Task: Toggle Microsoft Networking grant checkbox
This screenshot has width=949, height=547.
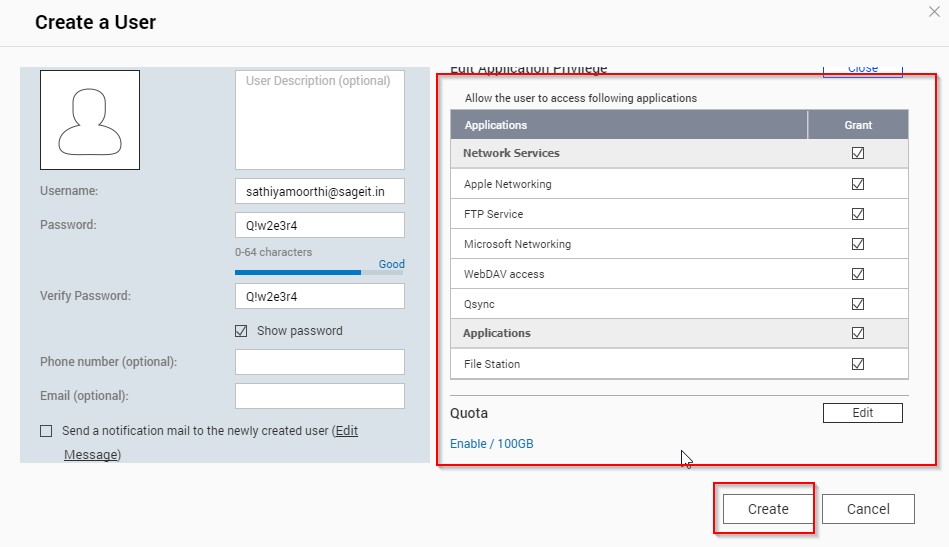Action: (857, 244)
